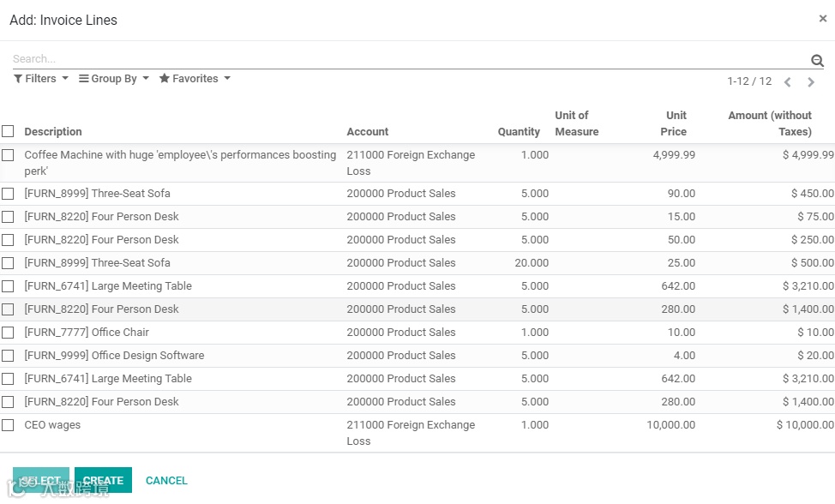Screen dimensions: 835x504
Task: Select the CEO wages row checkbox
Action: coord(8,425)
